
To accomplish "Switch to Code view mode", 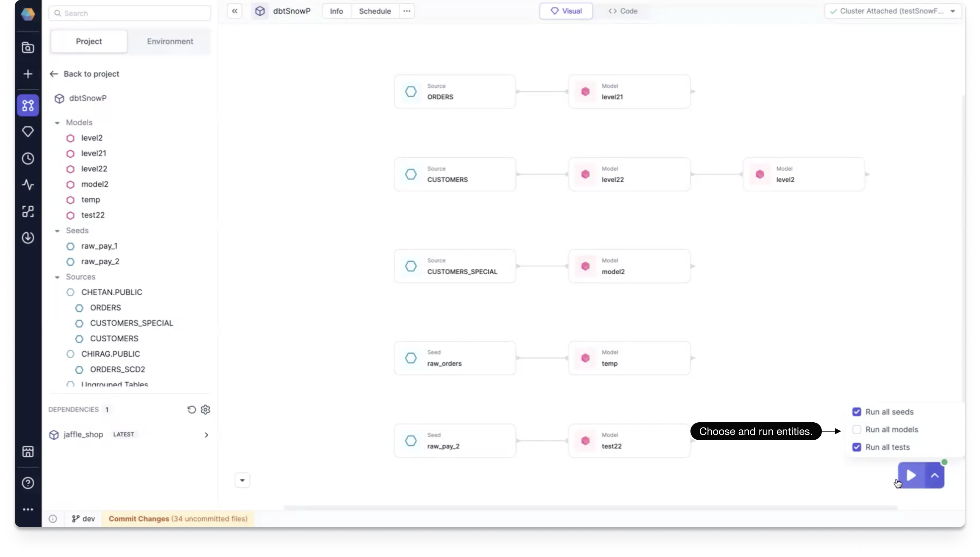I will 622,11.
